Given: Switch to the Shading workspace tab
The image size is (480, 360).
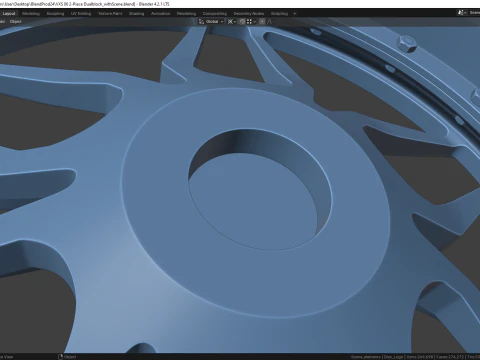Looking at the screenshot, I should point(137,14).
